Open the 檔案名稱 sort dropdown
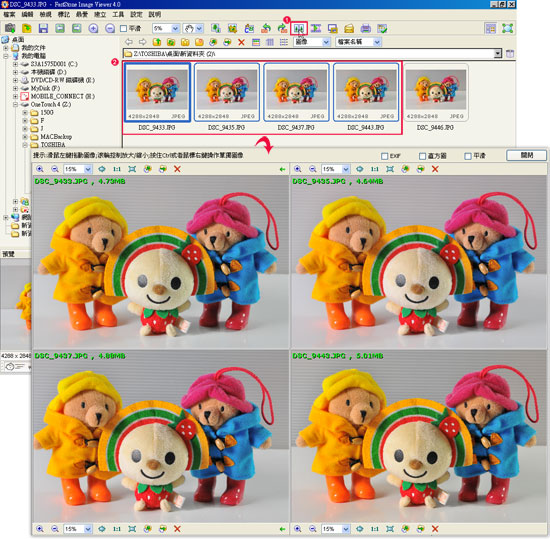550x539 pixels. point(377,42)
